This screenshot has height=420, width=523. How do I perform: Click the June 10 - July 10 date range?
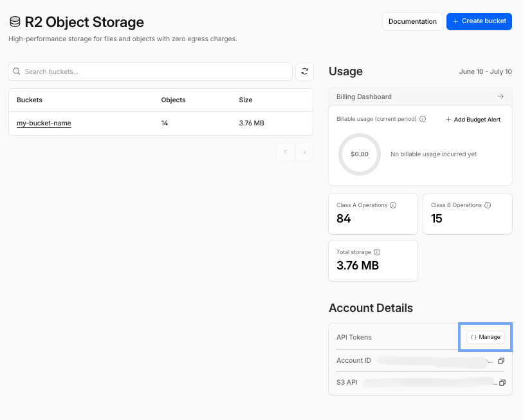pos(485,71)
